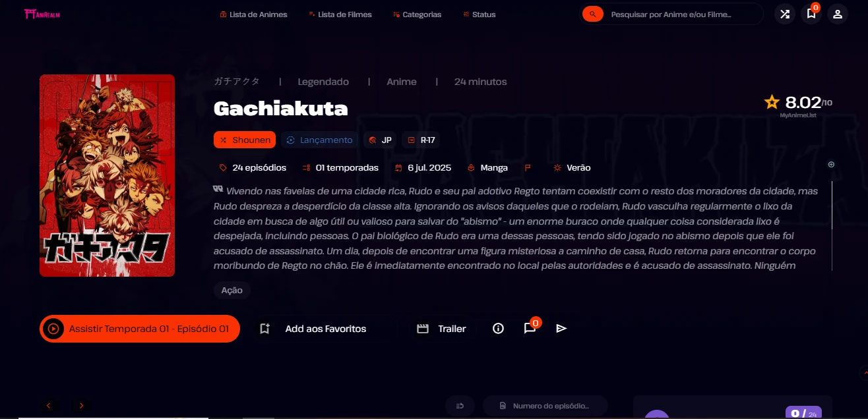868x419 pixels.
Task: Open the Trailer button
Action: click(442, 328)
